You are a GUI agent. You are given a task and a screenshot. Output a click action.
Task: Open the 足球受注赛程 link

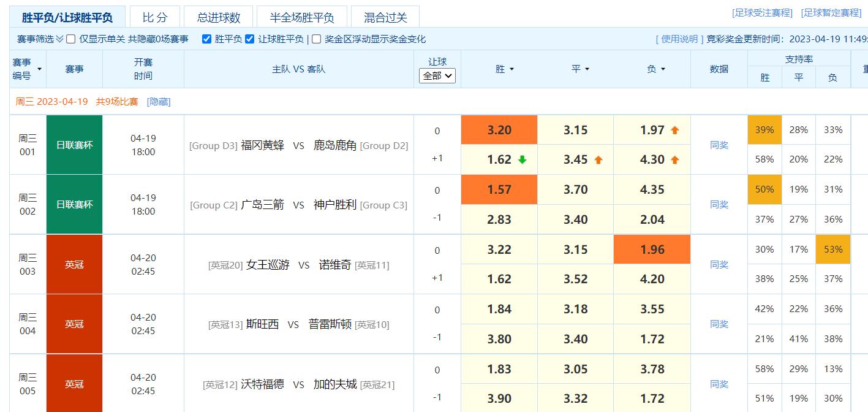pos(761,12)
